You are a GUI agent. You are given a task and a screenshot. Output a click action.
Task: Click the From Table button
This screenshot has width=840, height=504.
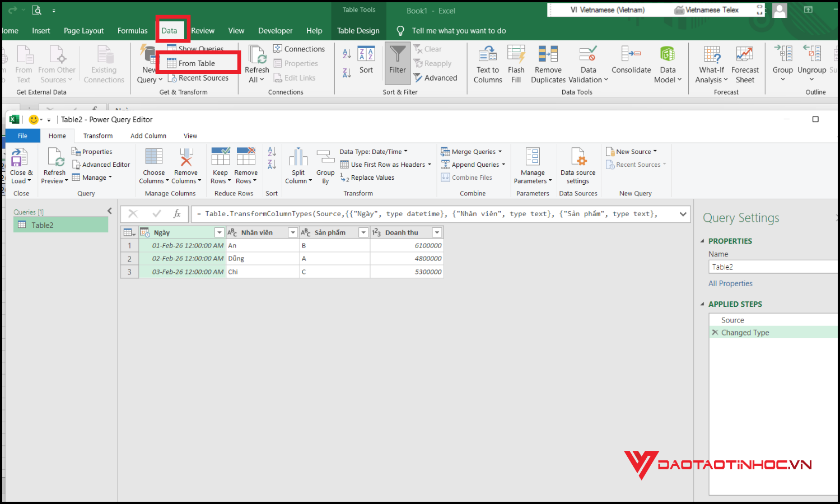tap(198, 63)
